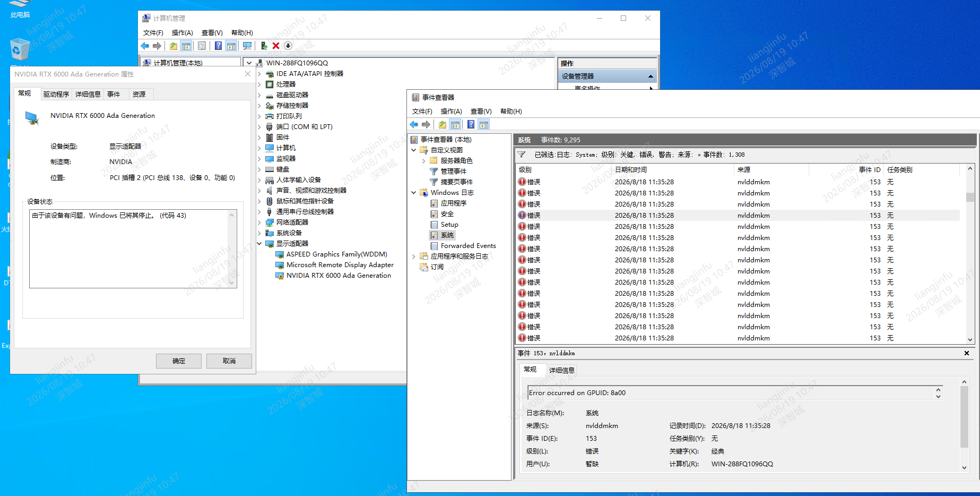
Task: Click Back arrow in Event Viewer toolbar
Action: point(414,125)
